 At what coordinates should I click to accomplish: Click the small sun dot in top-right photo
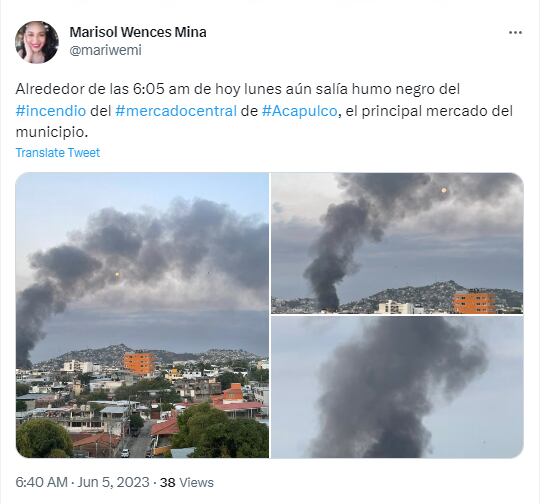pyautogui.click(x=444, y=190)
